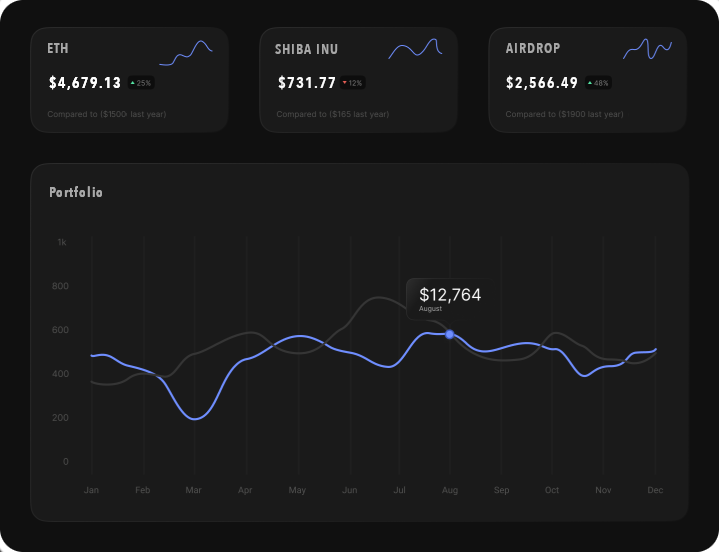Select the ETH value $4,679.13
The width and height of the screenshot is (719, 552).
click(85, 83)
